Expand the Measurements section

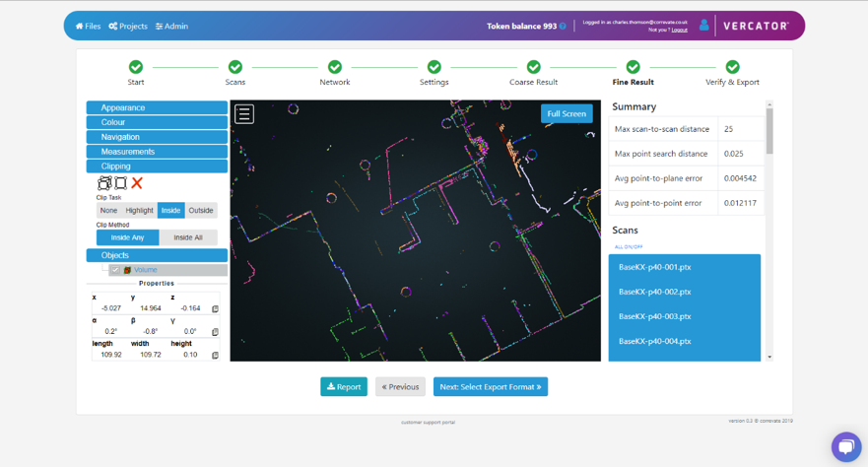(157, 152)
